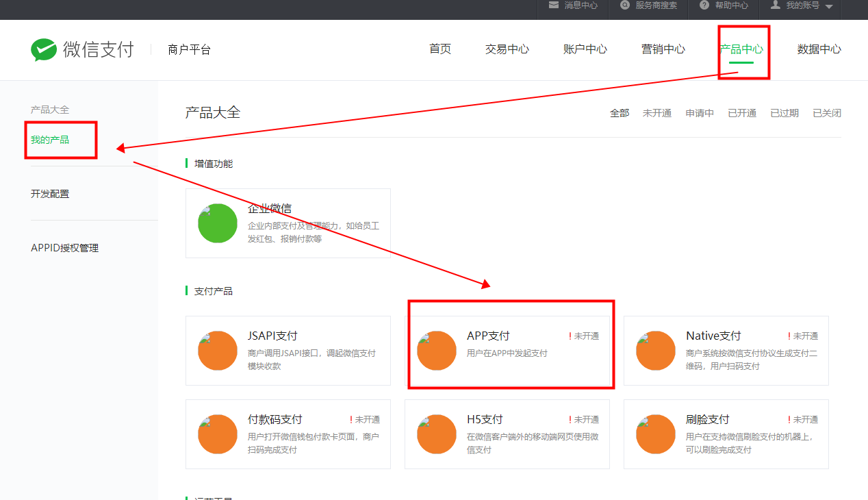Click the 消息中心 envelope icon
The image size is (868, 500).
(x=553, y=6)
